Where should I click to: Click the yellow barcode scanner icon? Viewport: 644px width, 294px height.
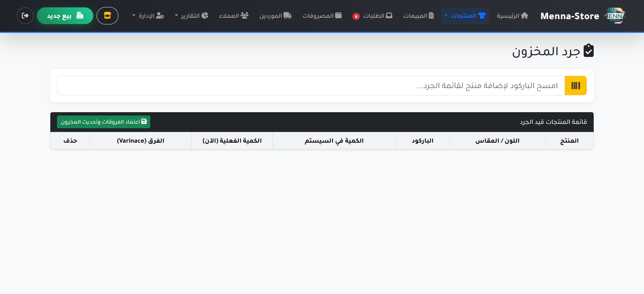click(x=576, y=86)
